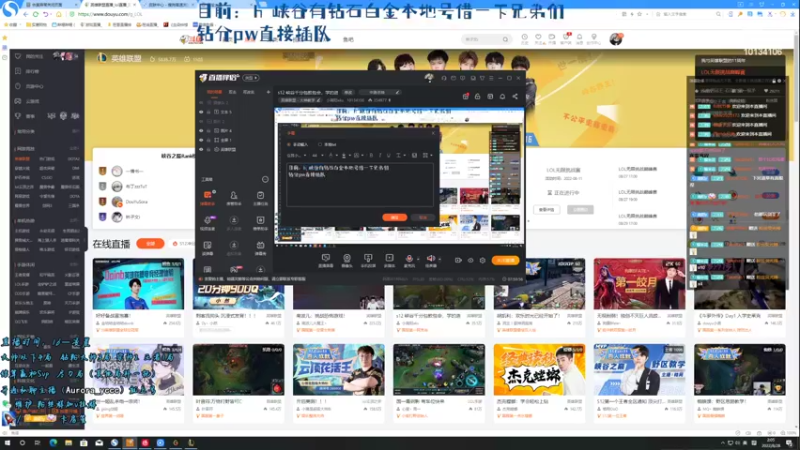Confirm text dialog with orange button
This screenshot has height=450, width=800.
pyautogui.click(x=394, y=217)
